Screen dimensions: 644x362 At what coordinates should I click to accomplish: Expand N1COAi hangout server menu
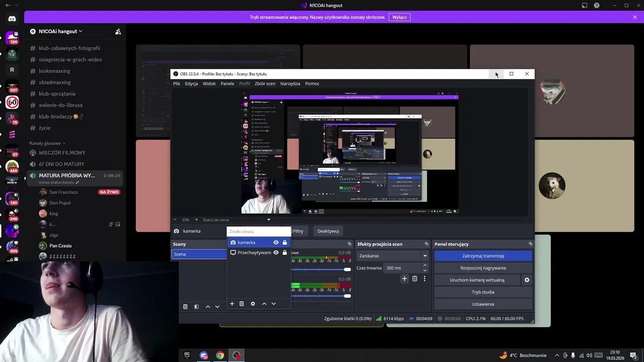[60, 31]
